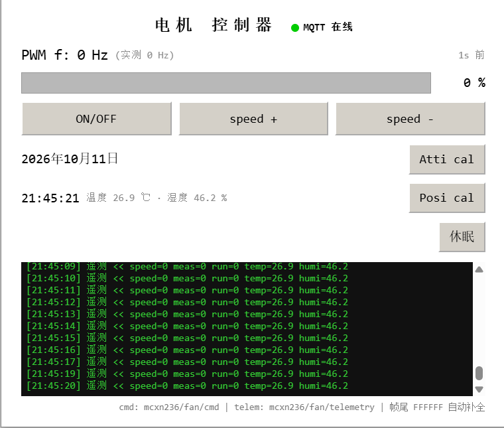Click the telem: mcxn236/fan/telemetry topic text

[x=304, y=407]
